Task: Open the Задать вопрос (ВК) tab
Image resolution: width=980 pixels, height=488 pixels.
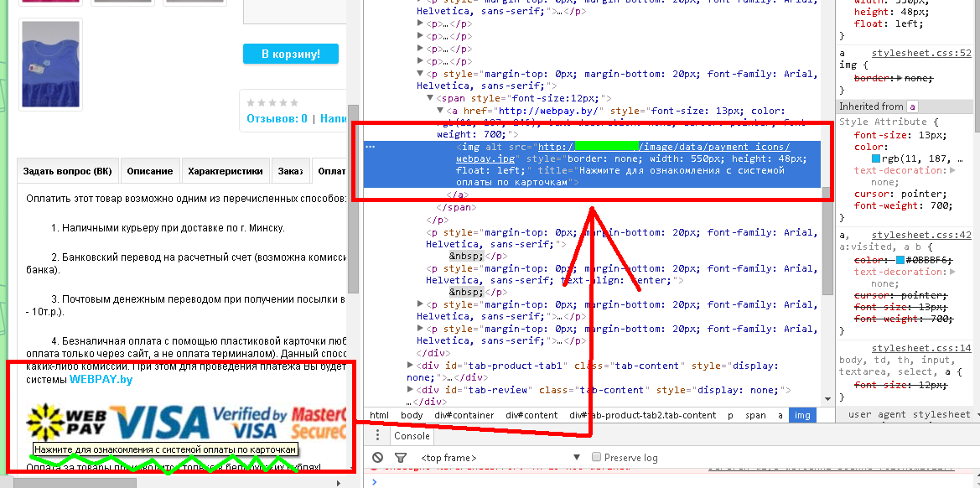Action: coord(68,171)
